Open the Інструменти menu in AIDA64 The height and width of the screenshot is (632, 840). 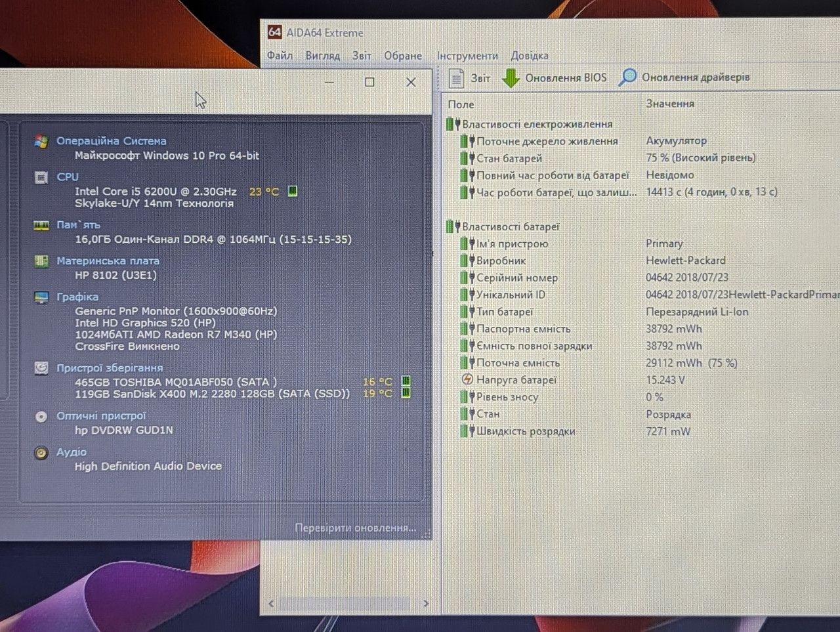(467, 56)
